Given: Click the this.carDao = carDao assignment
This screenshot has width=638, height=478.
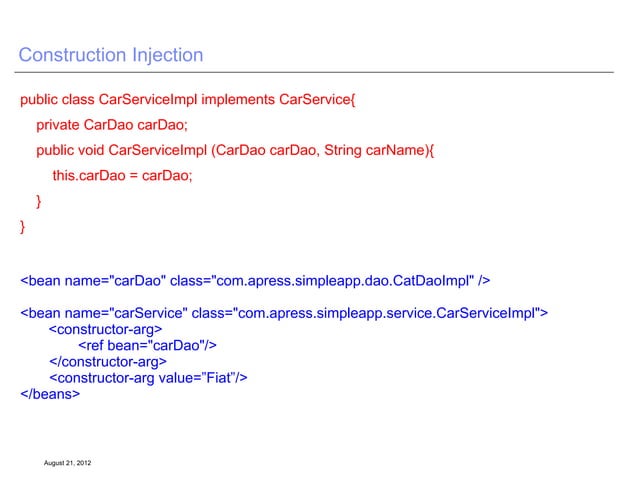Looking at the screenshot, I should 122,176.
